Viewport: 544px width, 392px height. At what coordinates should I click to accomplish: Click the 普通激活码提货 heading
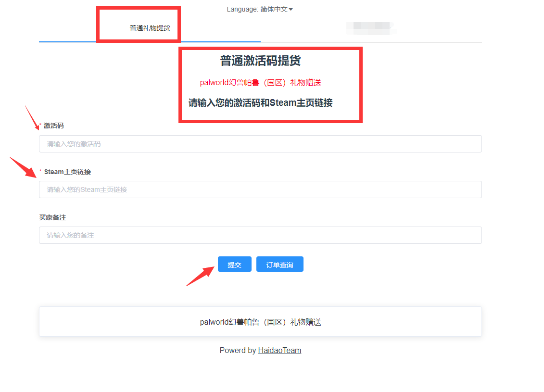click(x=260, y=61)
